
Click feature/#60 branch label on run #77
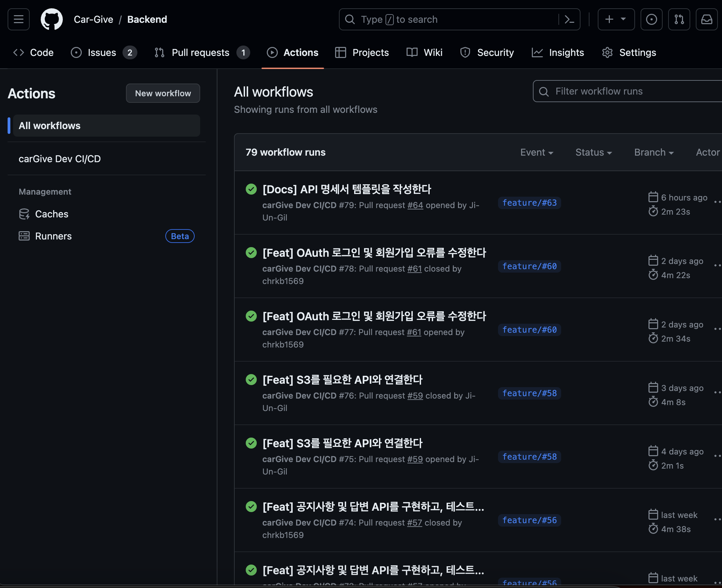(529, 330)
